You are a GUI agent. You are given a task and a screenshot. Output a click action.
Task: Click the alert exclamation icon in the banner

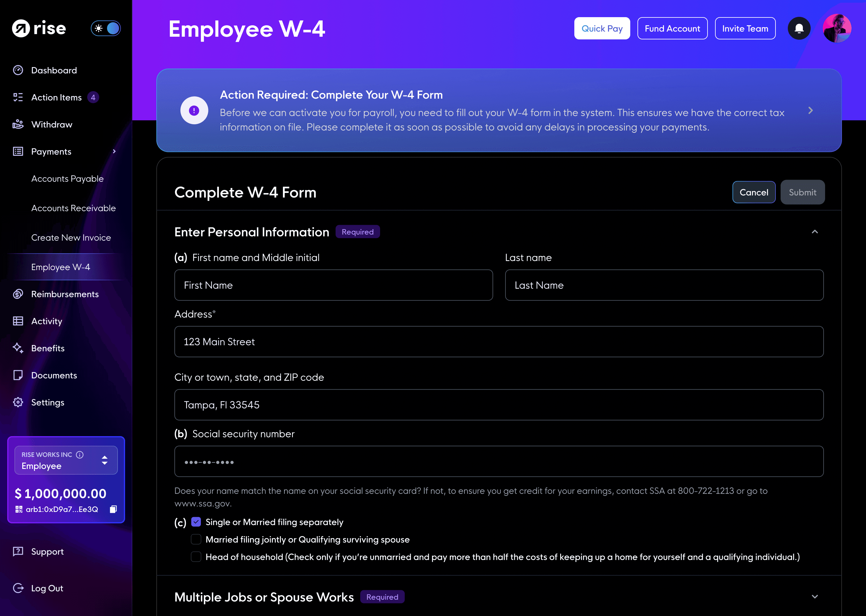pyautogui.click(x=194, y=110)
